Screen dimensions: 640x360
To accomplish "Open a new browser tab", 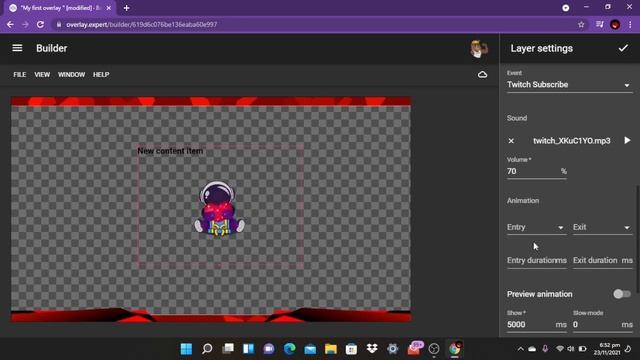I will (127, 8).
